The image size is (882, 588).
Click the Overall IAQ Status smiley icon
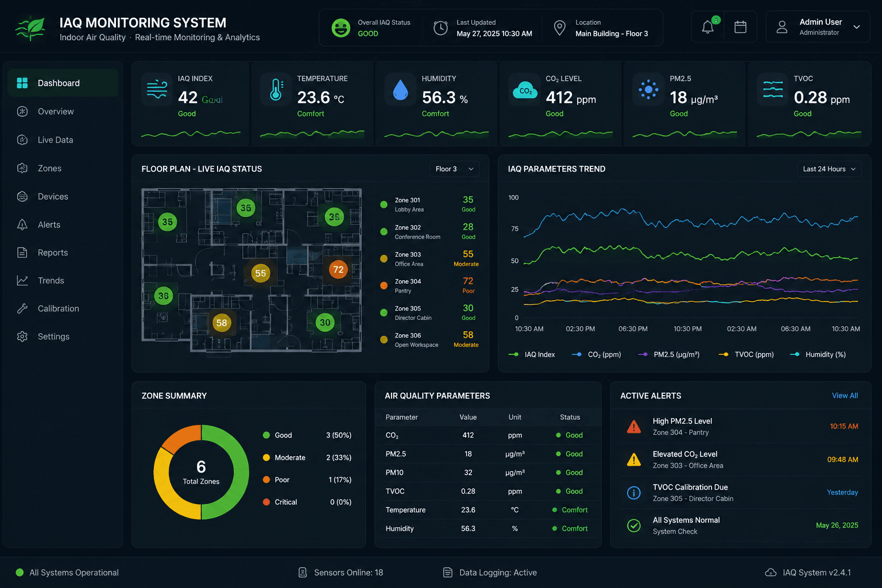pos(341,28)
